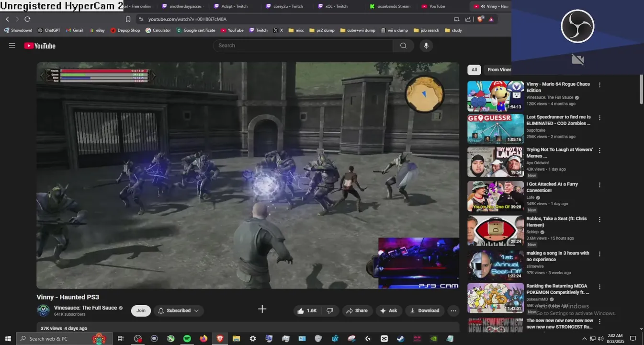The image size is (644, 345).
Task: Open making a song in 3 hours thumbnail
Action: click(x=495, y=265)
